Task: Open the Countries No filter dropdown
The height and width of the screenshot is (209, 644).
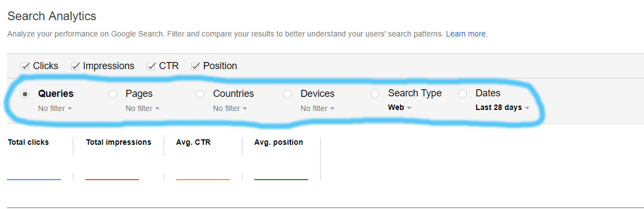Action: (x=230, y=109)
